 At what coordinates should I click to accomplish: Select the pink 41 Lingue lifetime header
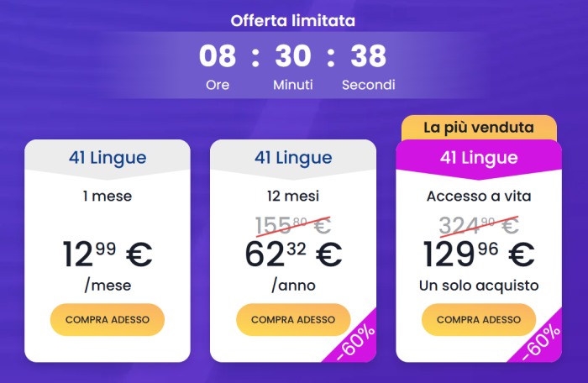(479, 157)
